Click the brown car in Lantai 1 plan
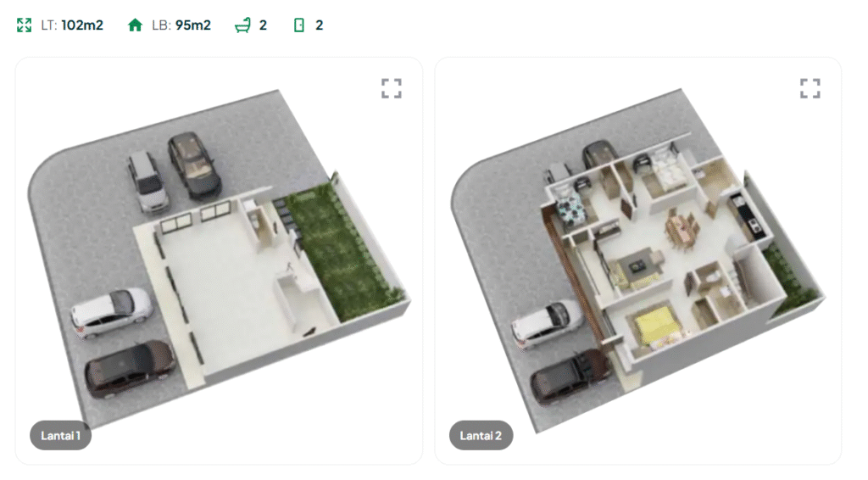868x480 pixels. point(130,368)
